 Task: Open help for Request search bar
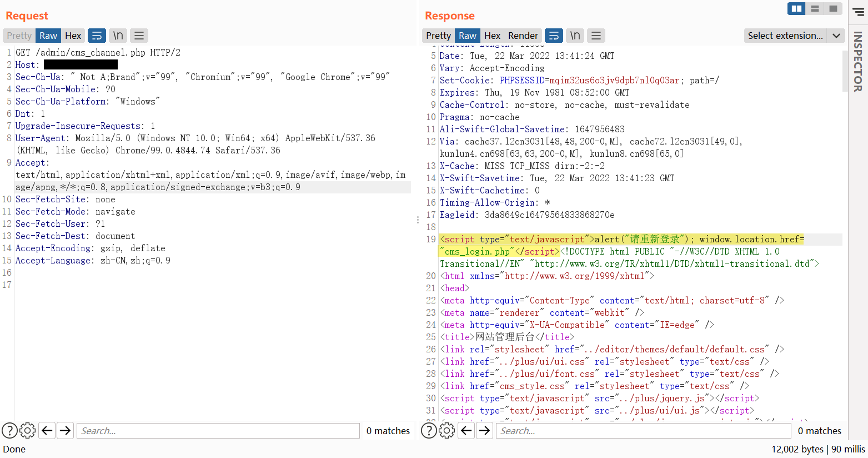point(9,430)
